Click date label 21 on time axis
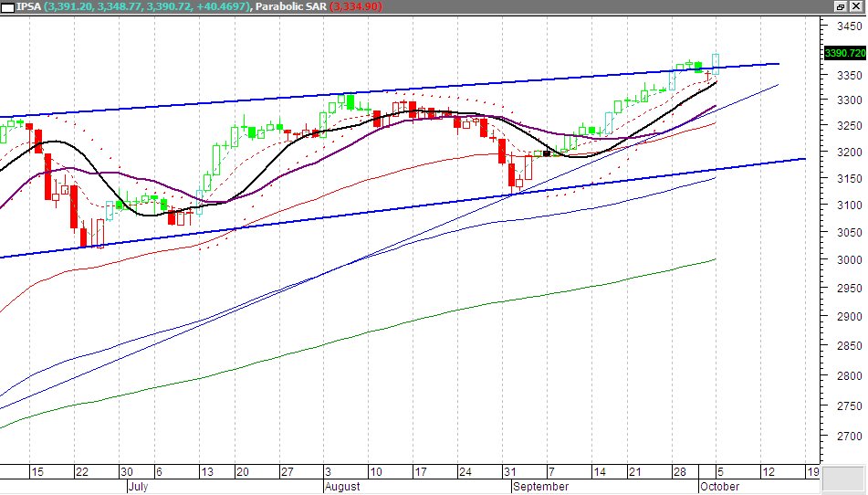Image resolution: width=868 pixels, height=495 pixels. pos(635,472)
